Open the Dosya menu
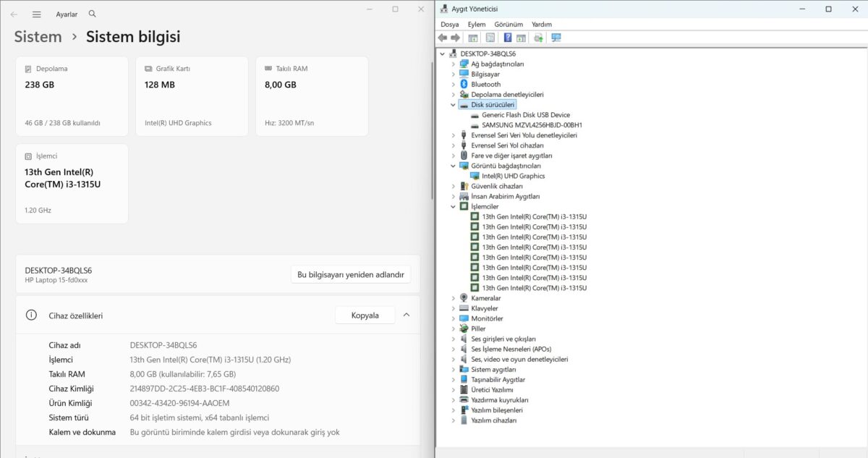Viewport: 868px width, 458px height. 450,24
